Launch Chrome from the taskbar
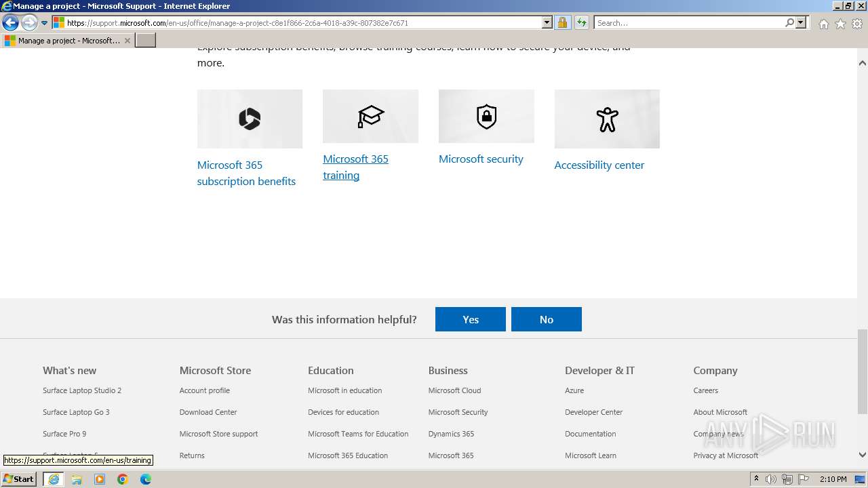Viewport: 868px width, 488px height. (123, 479)
